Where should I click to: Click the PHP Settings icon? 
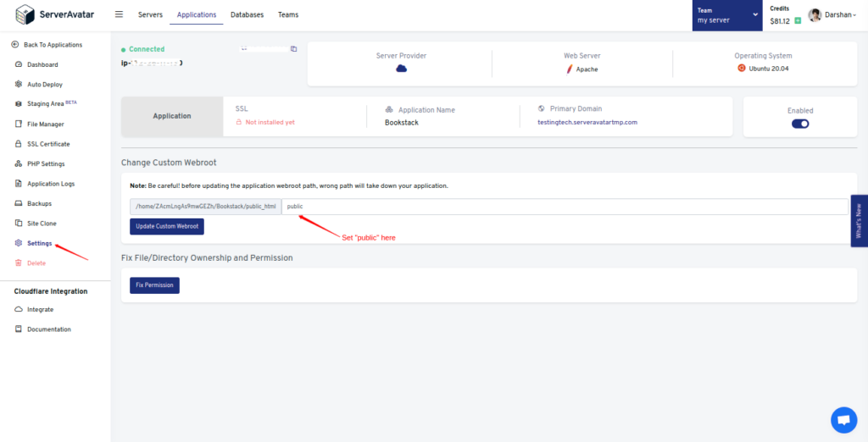19,164
